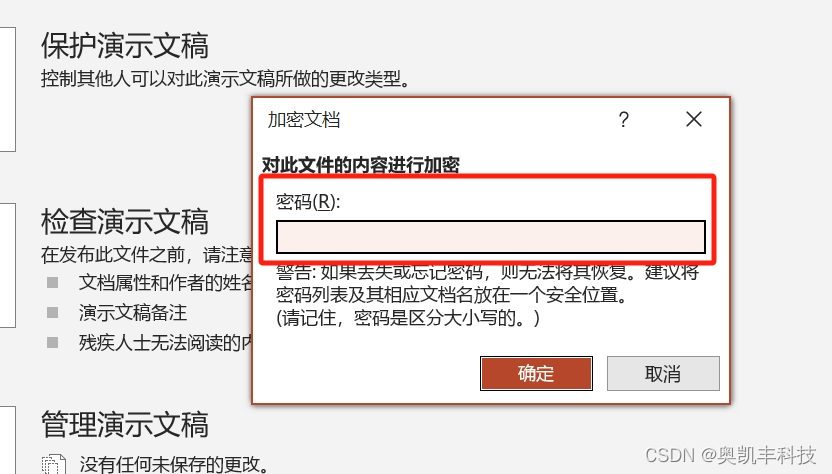Click the square bullet next to 文档属性和作者的姓名

pos(53,282)
